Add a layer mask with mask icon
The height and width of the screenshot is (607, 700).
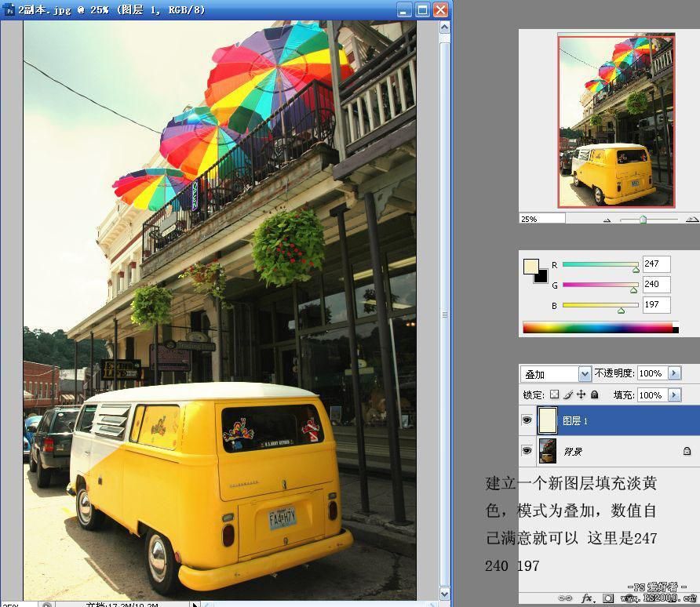(x=608, y=598)
